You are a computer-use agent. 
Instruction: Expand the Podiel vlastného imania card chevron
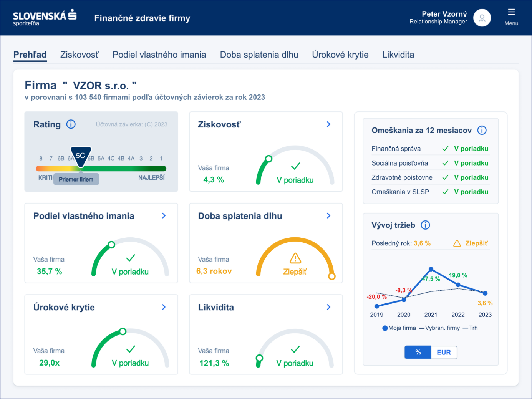pyautogui.click(x=164, y=215)
